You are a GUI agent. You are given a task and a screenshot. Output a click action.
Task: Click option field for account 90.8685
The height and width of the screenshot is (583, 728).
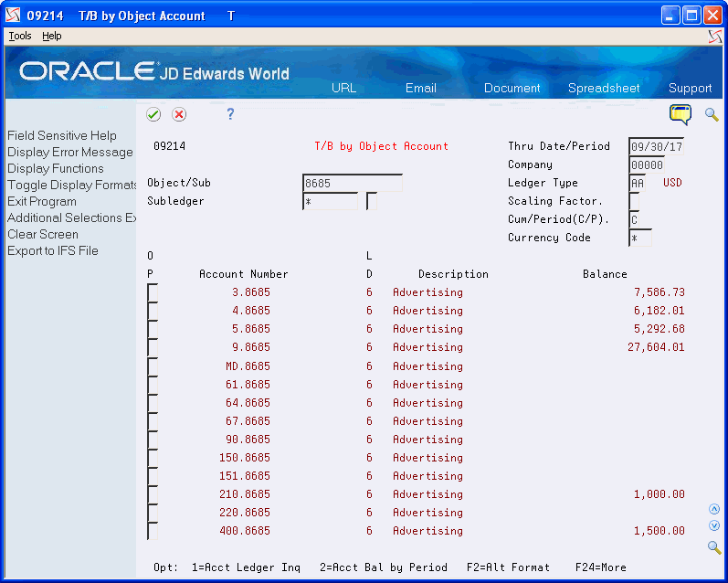[153, 440]
